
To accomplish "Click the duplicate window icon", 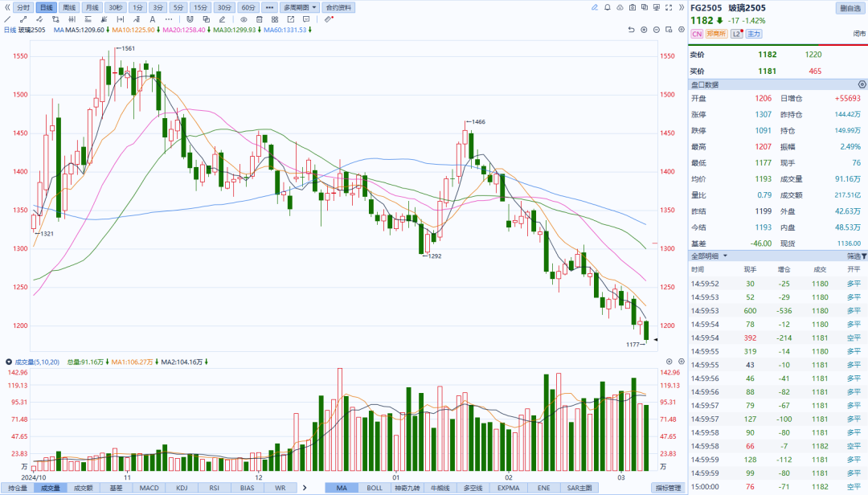I will [x=645, y=7].
